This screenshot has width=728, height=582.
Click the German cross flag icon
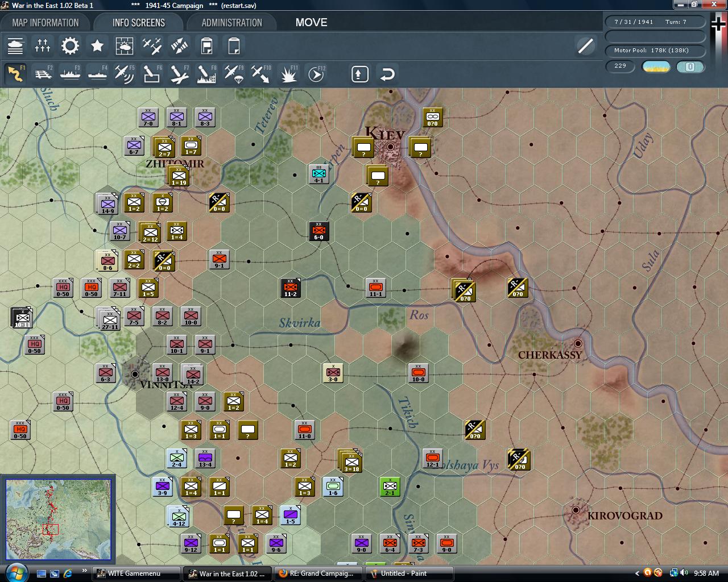(718, 24)
